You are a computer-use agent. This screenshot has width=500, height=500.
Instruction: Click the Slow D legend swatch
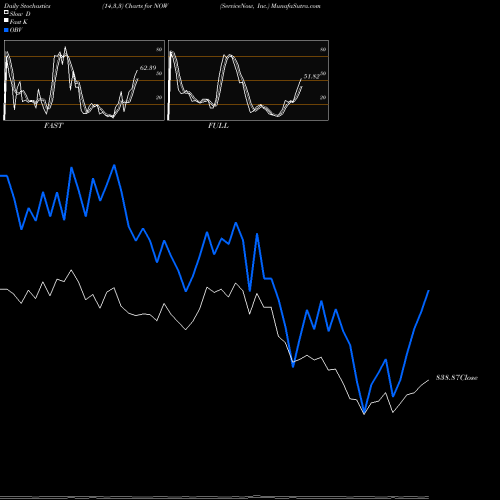(6, 12)
